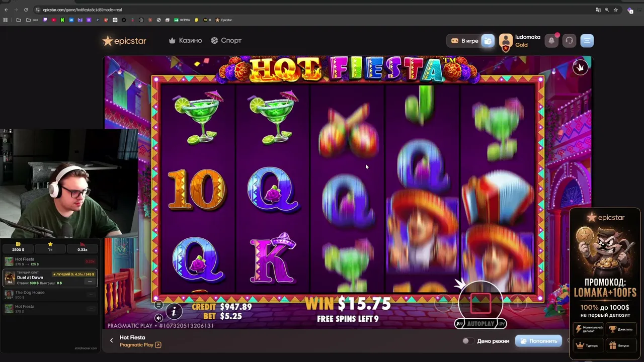Open the notifications bell

pyautogui.click(x=551, y=41)
